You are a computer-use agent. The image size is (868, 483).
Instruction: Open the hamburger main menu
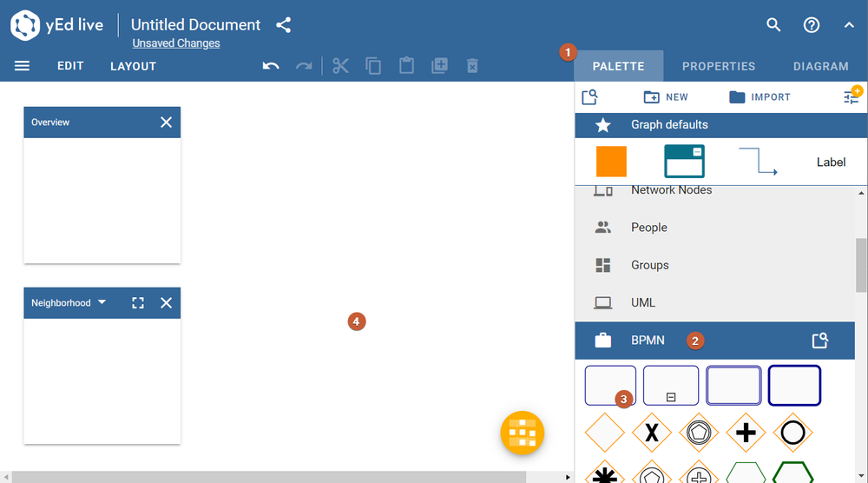(x=23, y=66)
